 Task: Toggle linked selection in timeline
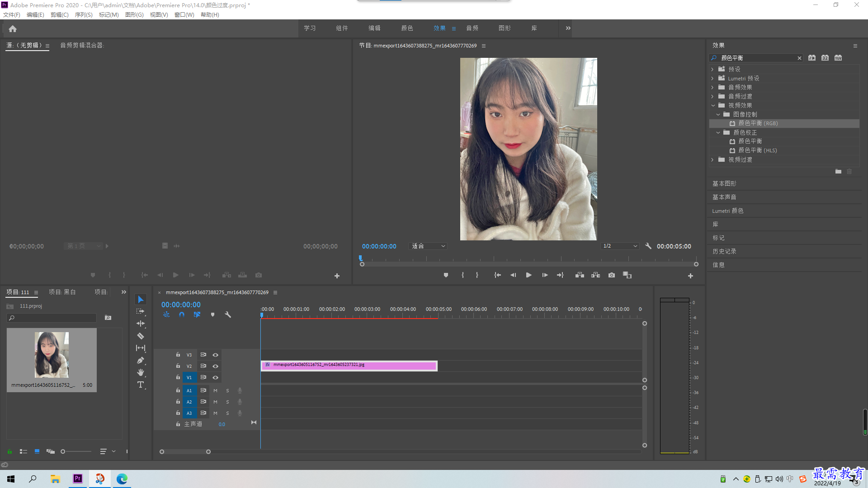[x=197, y=314]
